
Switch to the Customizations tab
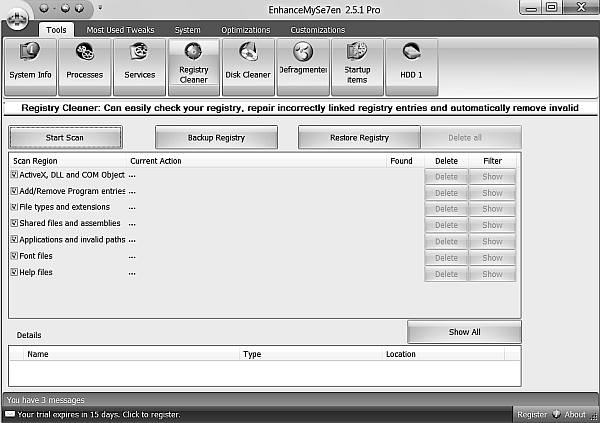318,30
